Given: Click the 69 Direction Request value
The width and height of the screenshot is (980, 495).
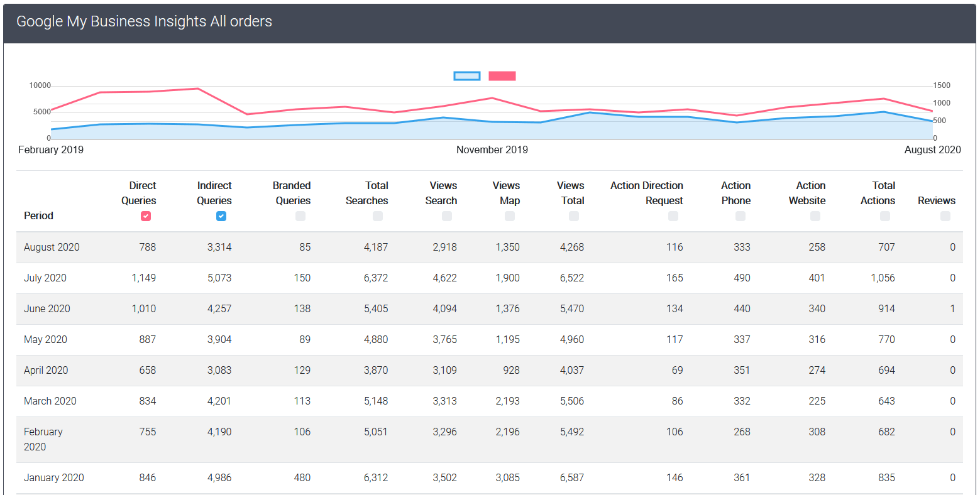Looking at the screenshot, I should point(678,370).
